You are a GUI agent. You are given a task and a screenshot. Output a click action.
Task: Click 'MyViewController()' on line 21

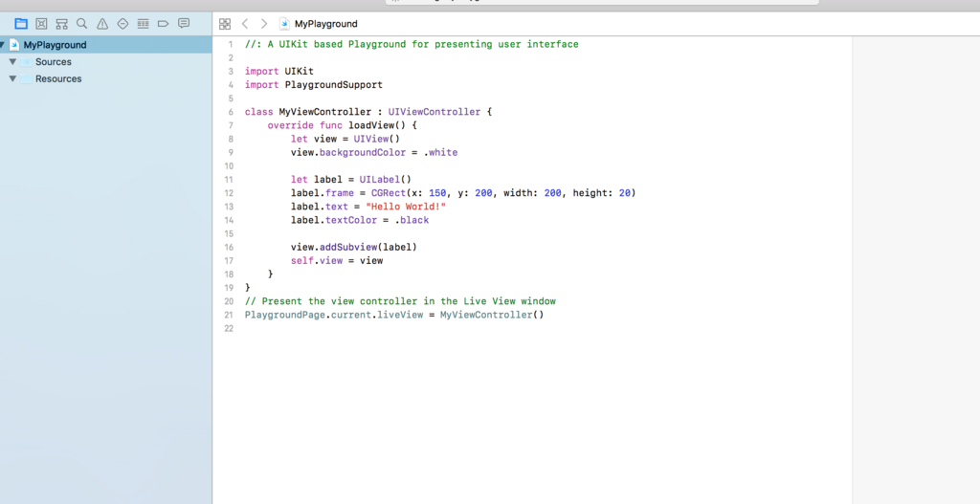tap(492, 315)
